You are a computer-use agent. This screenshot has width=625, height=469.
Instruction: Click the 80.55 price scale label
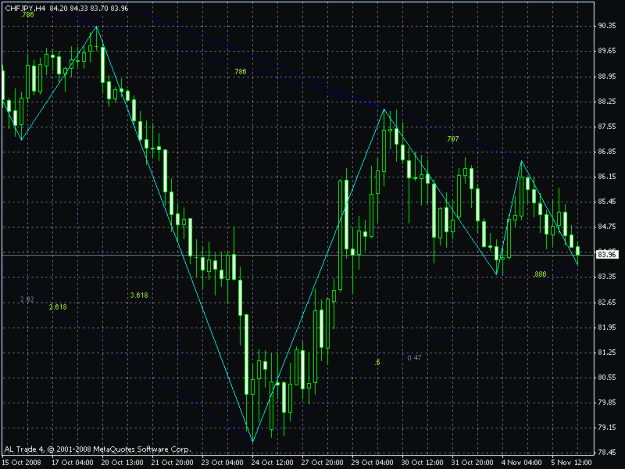[x=607, y=377]
